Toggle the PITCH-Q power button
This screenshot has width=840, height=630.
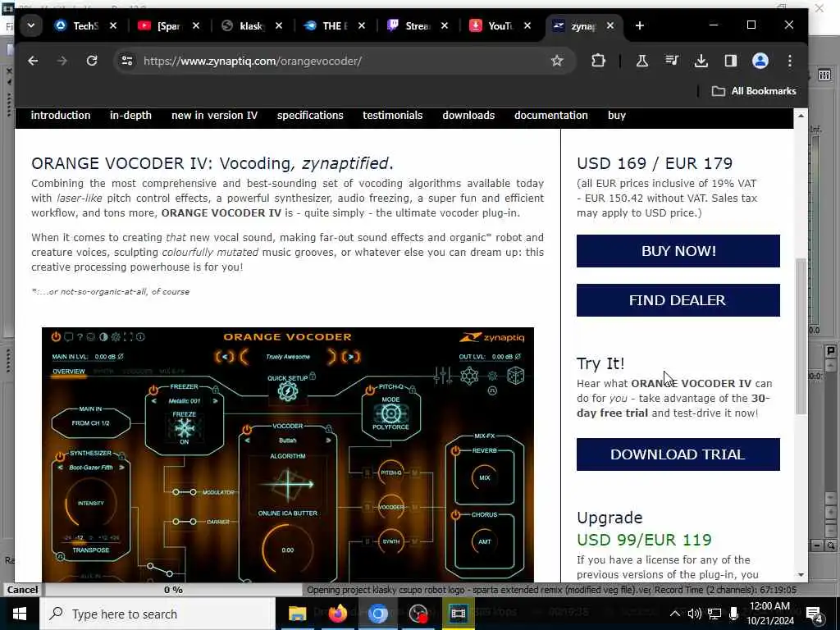[370, 390]
